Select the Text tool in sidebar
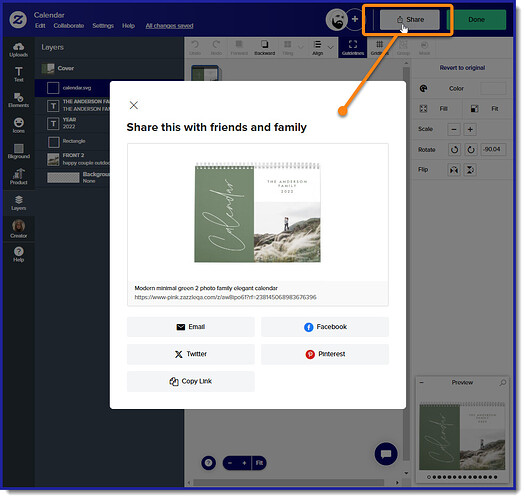The width and height of the screenshot is (525, 500). [18, 74]
